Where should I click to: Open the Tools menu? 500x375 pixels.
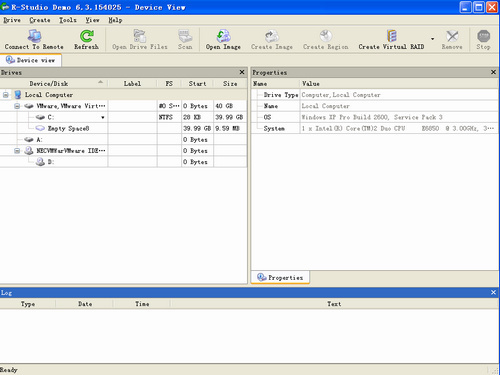[x=68, y=20]
